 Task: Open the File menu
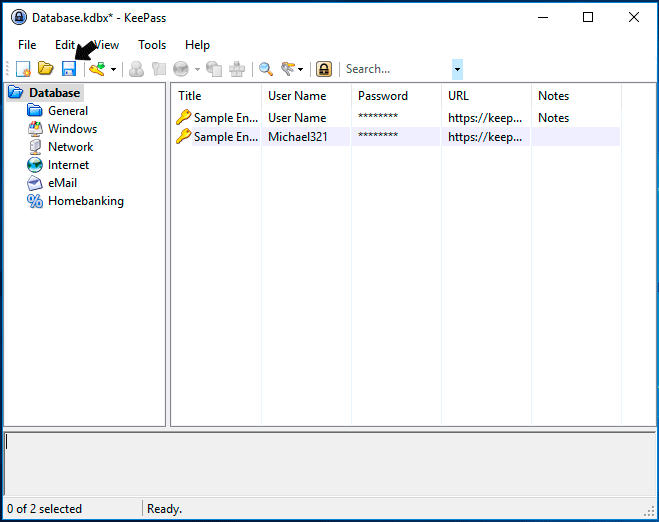(x=27, y=45)
